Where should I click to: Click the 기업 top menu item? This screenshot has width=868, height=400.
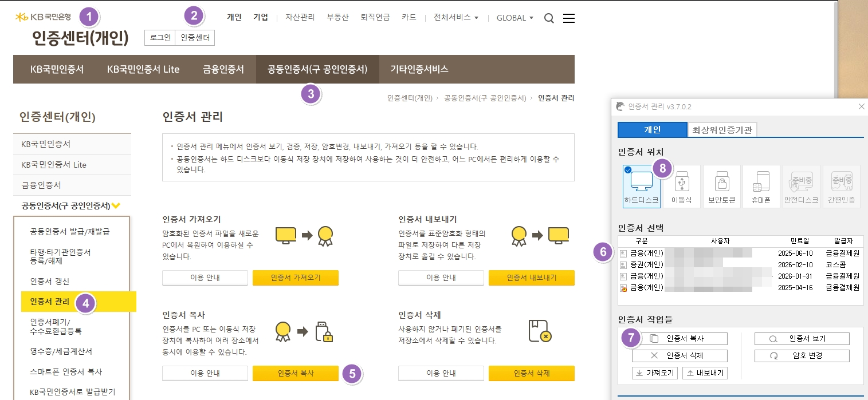(x=261, y=17)
